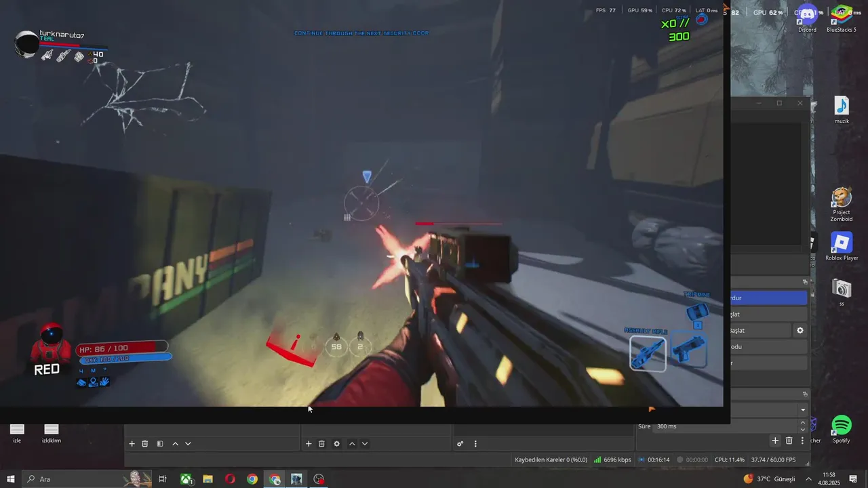Click the 37.74 / 60.00 FPS status text
This screenshot has width=868, height=488.
(x=773, y=460)
